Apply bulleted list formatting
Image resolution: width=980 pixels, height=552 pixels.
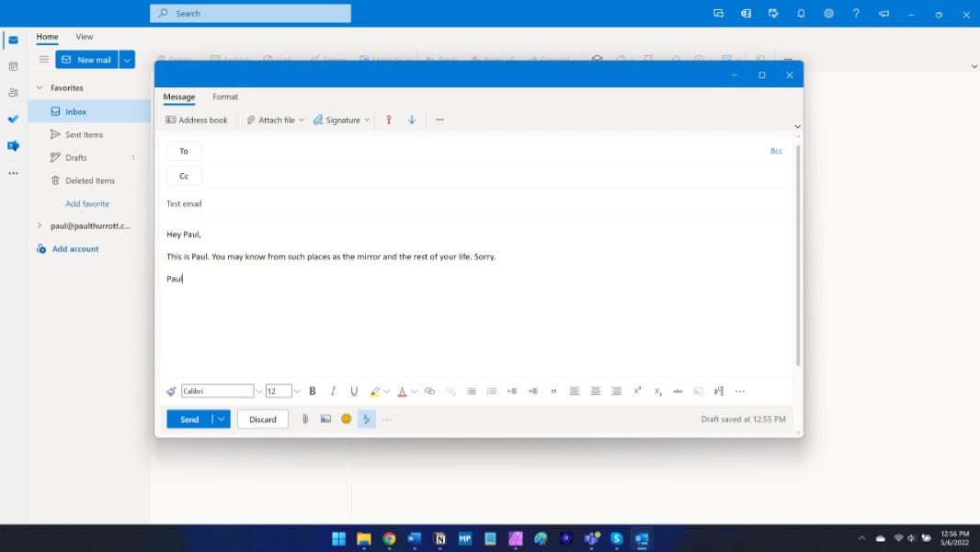pyautogui.click(x=471, y=392)
